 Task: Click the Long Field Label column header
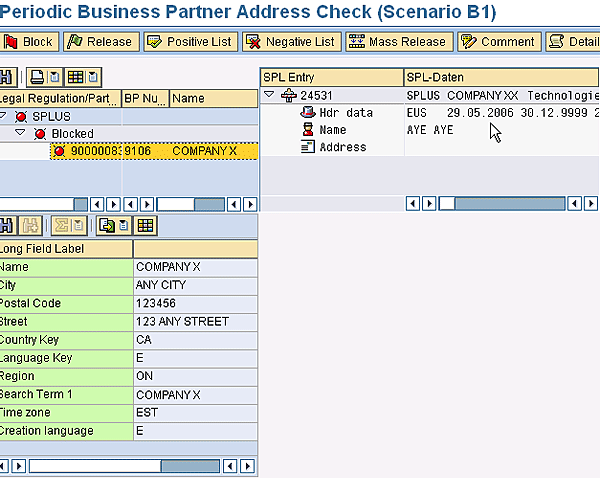(x=66, y=249)
